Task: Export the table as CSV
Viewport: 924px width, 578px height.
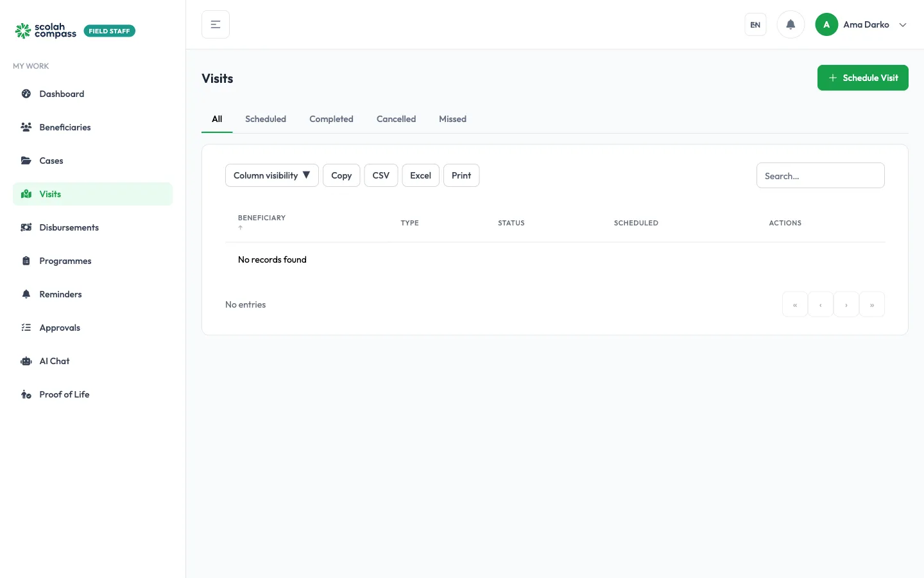Action: pos(381,175)
